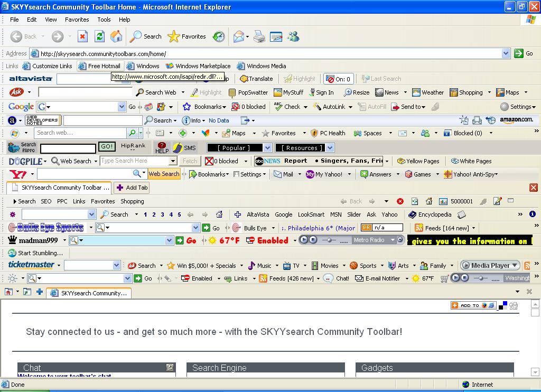Screen dimensions: 541x392
Task: Open Yahoo! Anti-Spy tool
Action: (x=471, y=174)
